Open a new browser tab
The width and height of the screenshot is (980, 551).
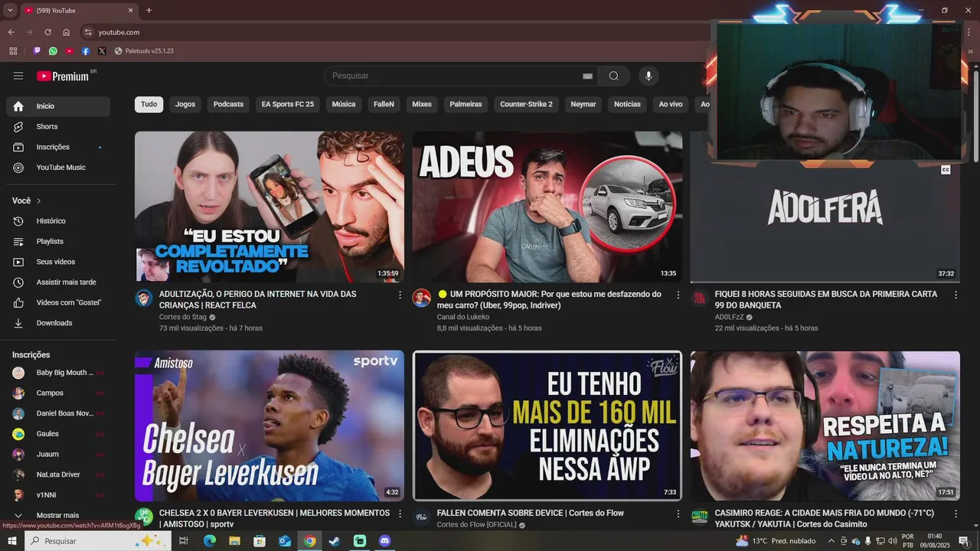click(149, 11)
